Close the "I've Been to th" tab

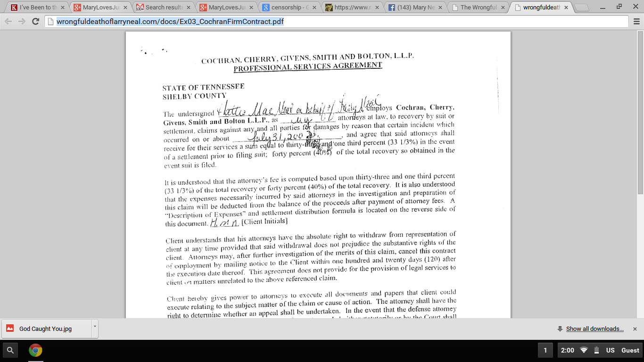tap(63, 8)
